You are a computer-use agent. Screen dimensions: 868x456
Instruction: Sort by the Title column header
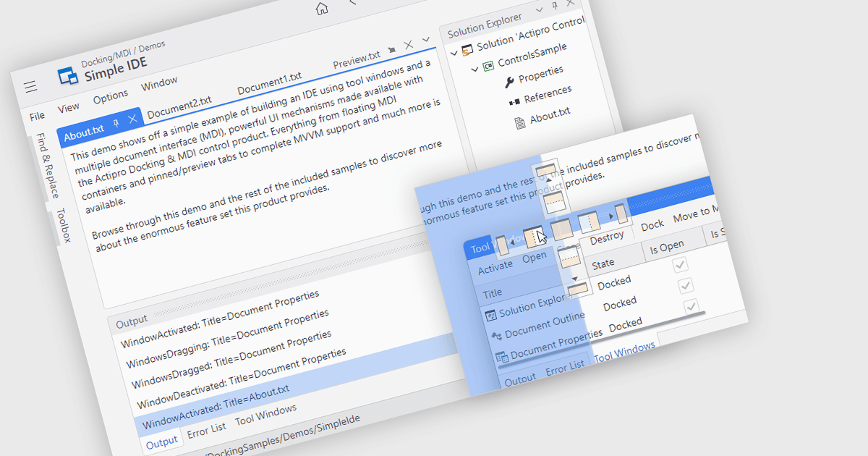pyautogui.click(x=492, y=293)
